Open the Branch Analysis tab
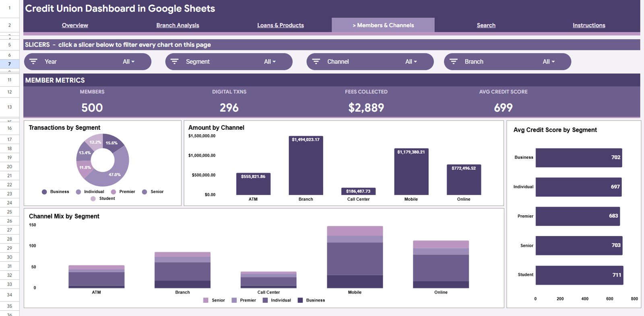Screen dimensions: 644x316 click(x=178, y=25)
